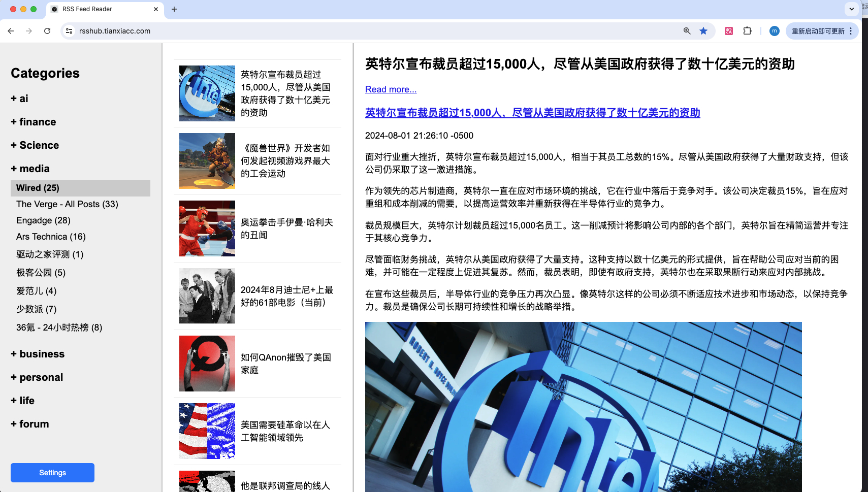Viewport: 868px width, 492px height.
Task: Expand the Science category
Action: (35, 145)
